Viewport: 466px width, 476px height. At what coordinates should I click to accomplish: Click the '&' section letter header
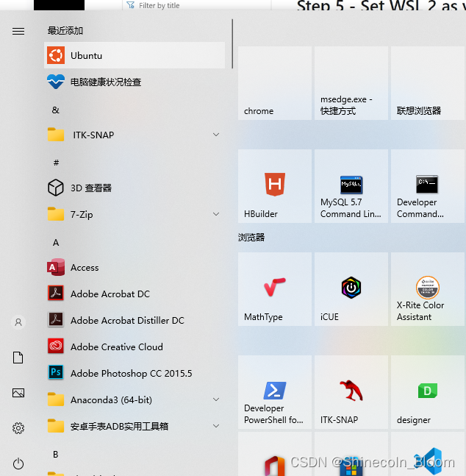(56, 110)
